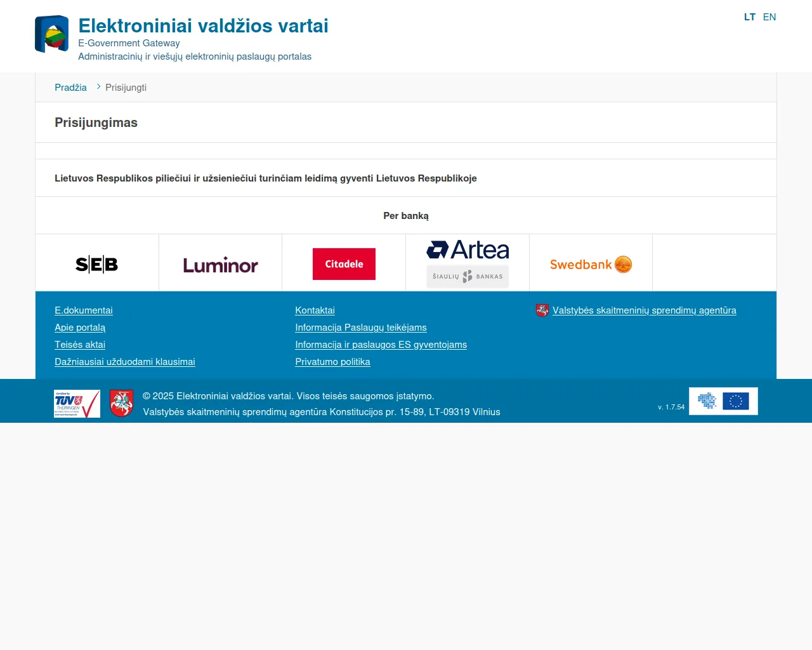Open Valstybės skaitmeninių sprendimų agentūra link
Viewport: 812px width, 650px height.
(645, 310)
